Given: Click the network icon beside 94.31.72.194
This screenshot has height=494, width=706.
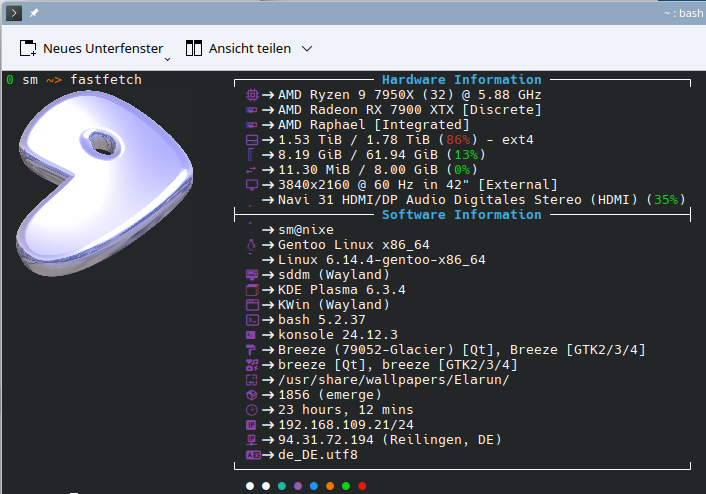Looking at the screenshot, I should point(251,440).
